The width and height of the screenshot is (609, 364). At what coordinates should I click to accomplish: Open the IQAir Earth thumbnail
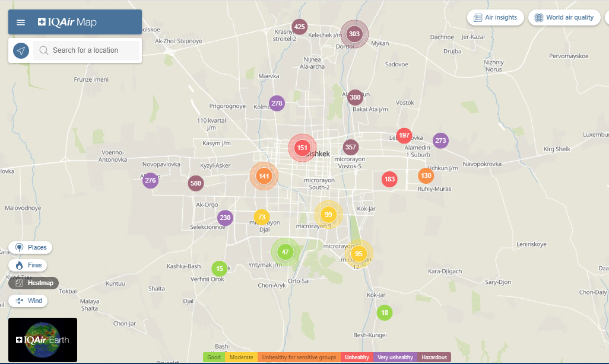43,340
